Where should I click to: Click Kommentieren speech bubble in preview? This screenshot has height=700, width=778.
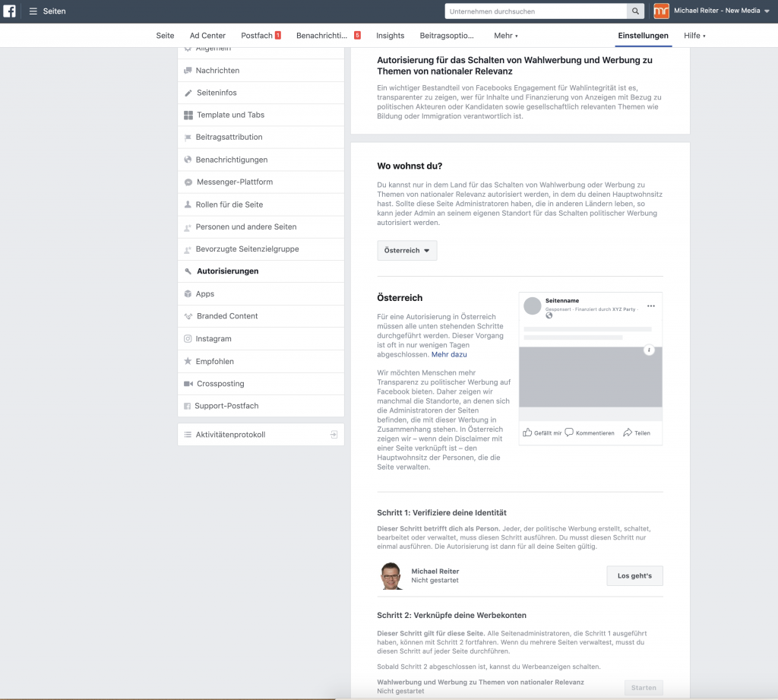569,432
